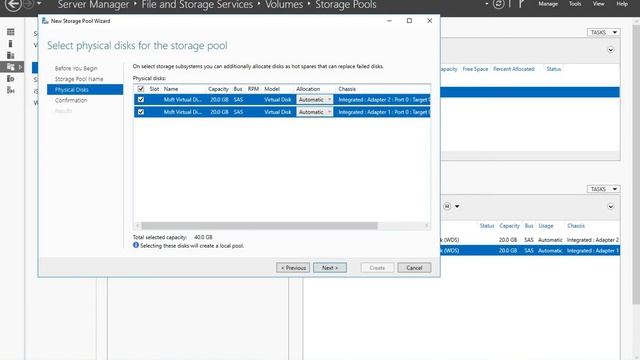Image resolution: width=640 pixels, height=360 pixels.
Task: Open the navigation history dropdown arrow
Action: 39,4
